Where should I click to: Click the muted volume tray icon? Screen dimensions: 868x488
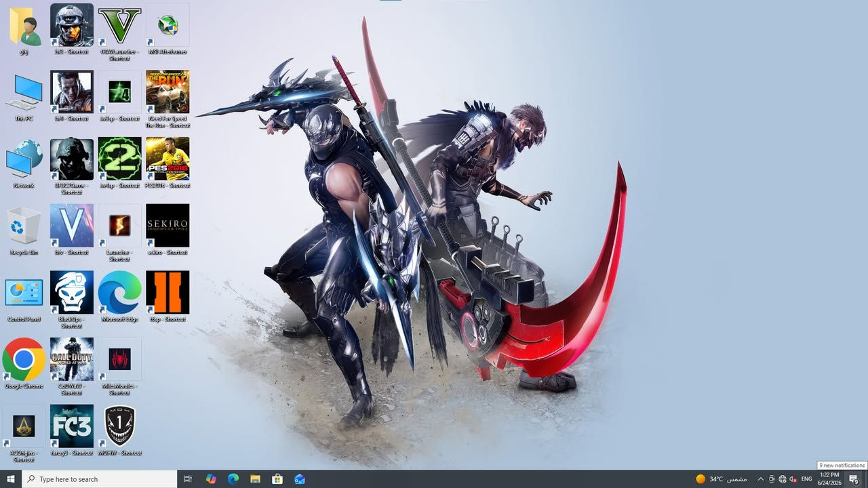793,479
